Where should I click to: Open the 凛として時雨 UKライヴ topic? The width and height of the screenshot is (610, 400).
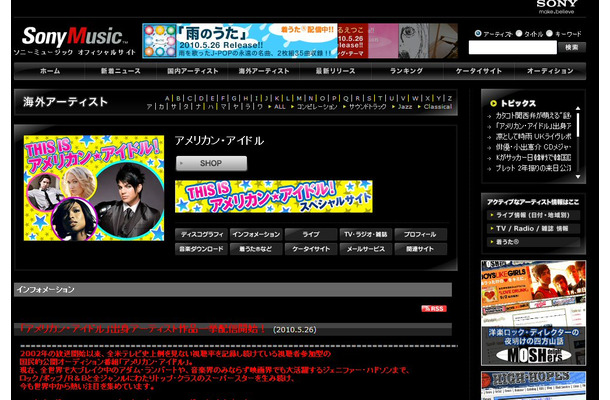(533, 137)
